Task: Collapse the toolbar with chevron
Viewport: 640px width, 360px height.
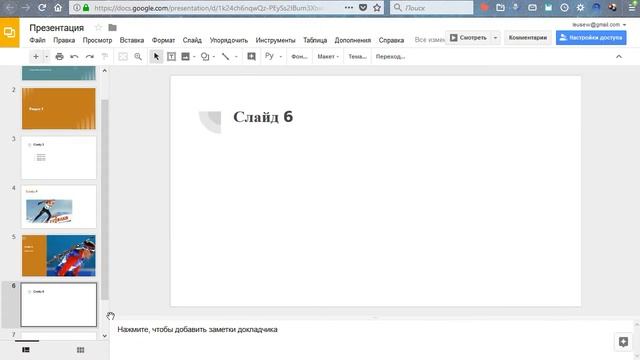Action: click(x=619, y=57)
